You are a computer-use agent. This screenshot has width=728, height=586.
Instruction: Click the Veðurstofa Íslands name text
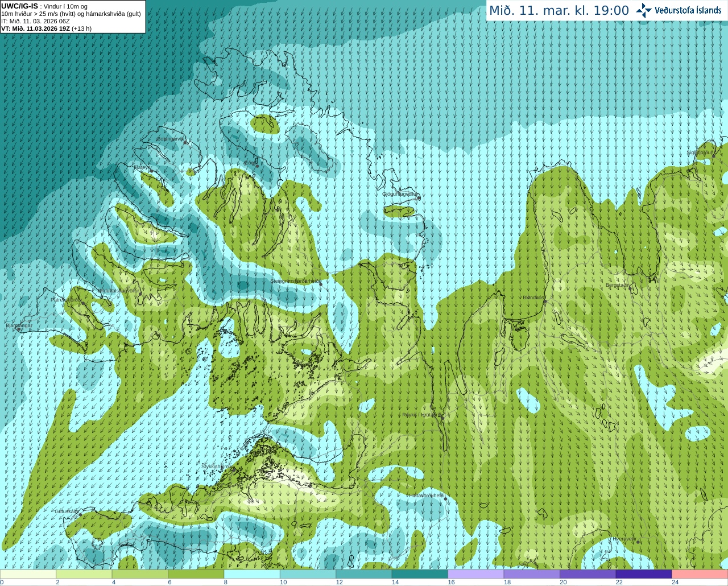coord(688,10)
